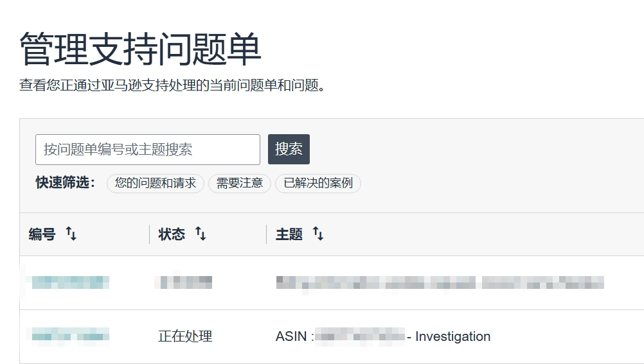
Task: Toggle the 需要注意 quick filter
Action: (x=240, y=184)
